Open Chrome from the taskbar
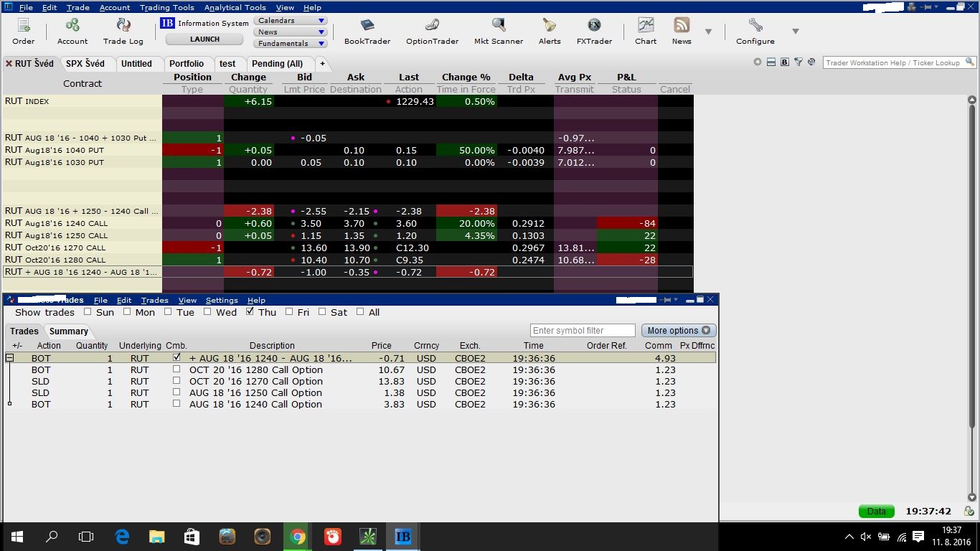This screenshot has width=980, height=551. pyautogui.click(x=298, y=536)
